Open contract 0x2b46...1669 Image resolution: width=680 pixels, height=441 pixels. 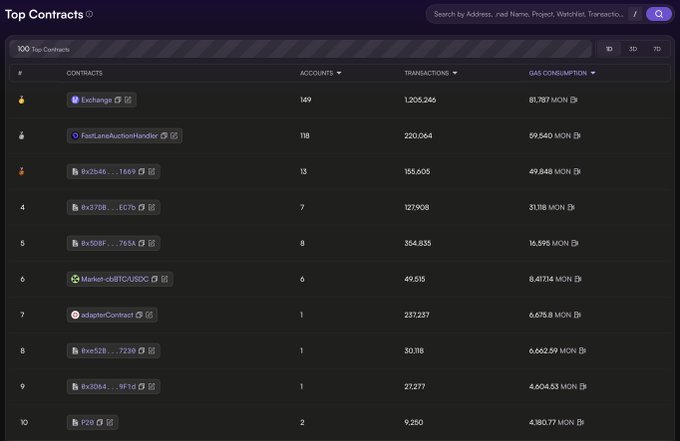click(x=108, y=172)
